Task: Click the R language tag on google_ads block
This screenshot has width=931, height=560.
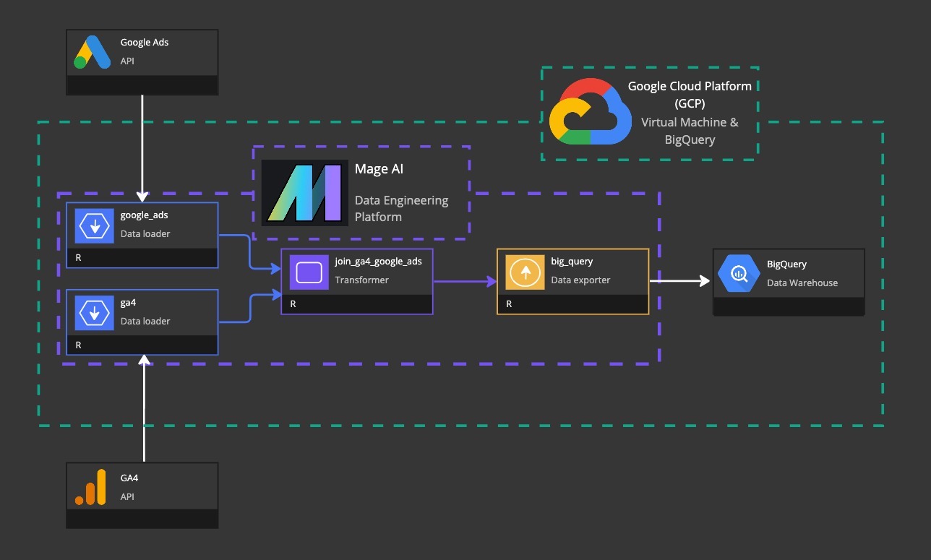Action: click(x=78, y=258)
